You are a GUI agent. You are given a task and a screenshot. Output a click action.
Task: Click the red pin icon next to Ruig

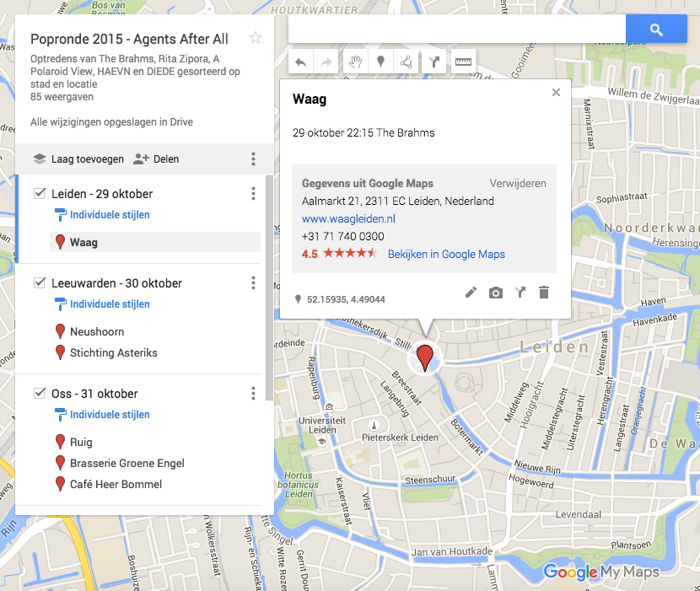coord(60,442)
